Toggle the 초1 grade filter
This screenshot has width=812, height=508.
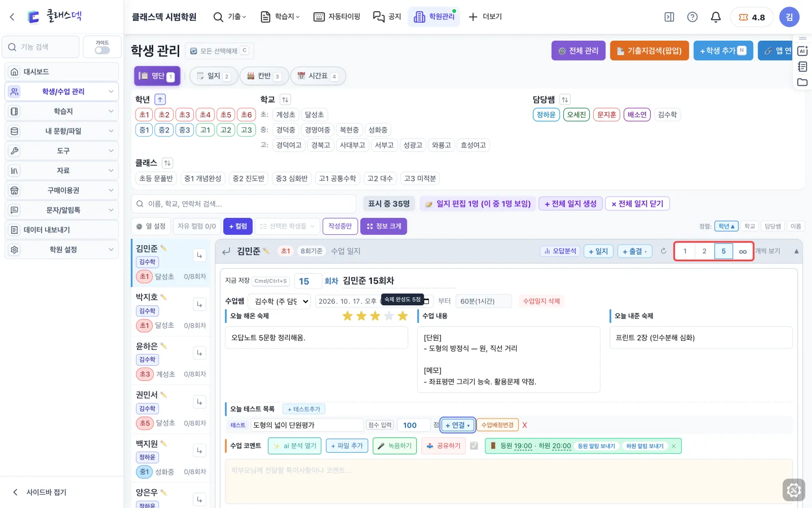coord(144,115)
